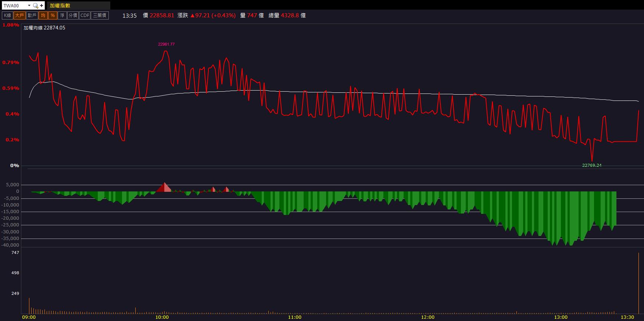Toggle the 散戶 indicator button
Screen dimensions: 644x321
(32, 15)
